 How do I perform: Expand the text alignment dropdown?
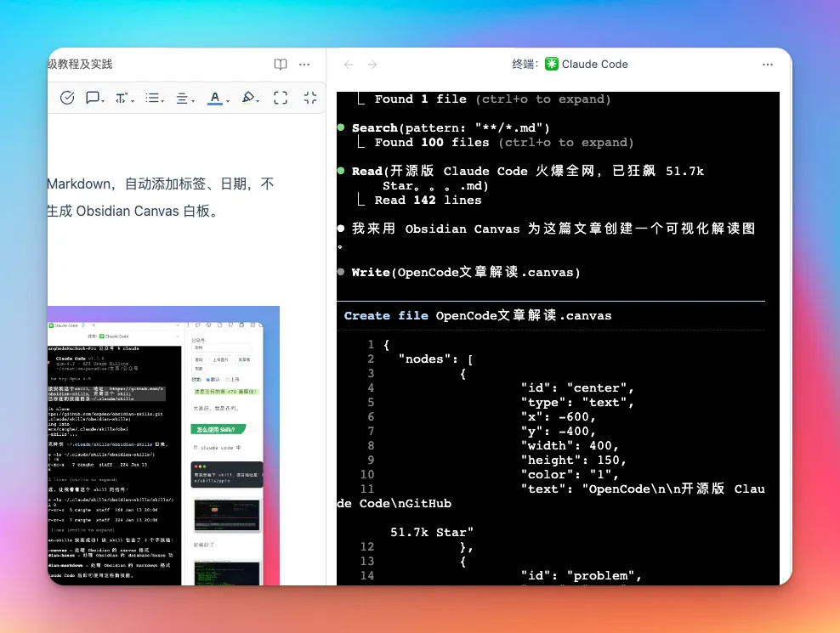point(185,98)
